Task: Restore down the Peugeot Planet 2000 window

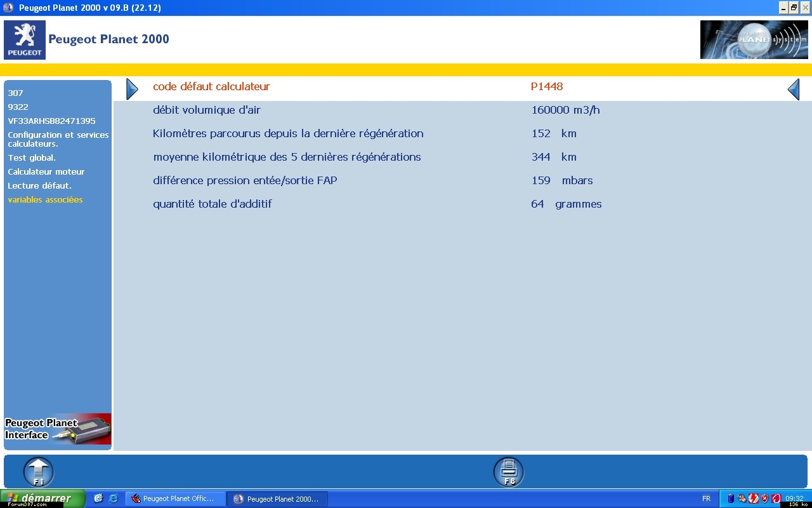Action: [x=794, y=8]
